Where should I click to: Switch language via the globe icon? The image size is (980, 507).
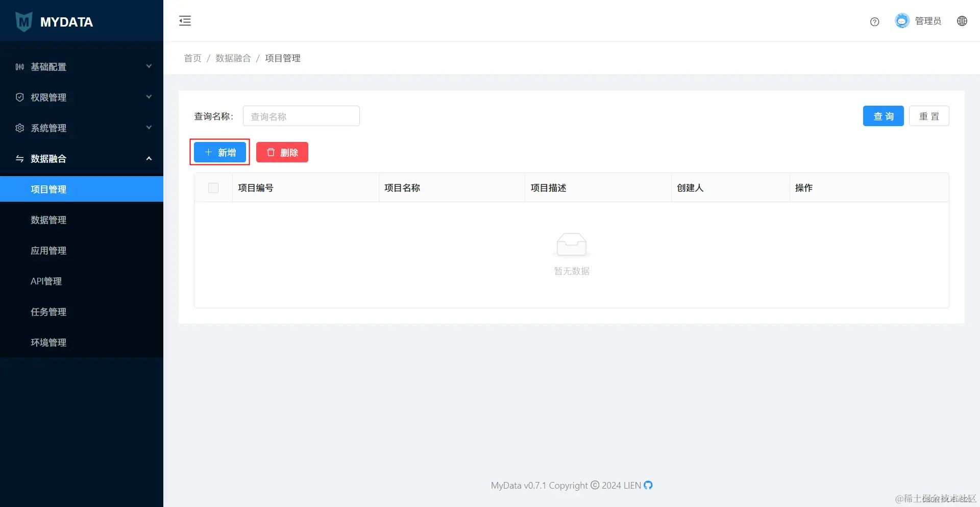point(962,21)
